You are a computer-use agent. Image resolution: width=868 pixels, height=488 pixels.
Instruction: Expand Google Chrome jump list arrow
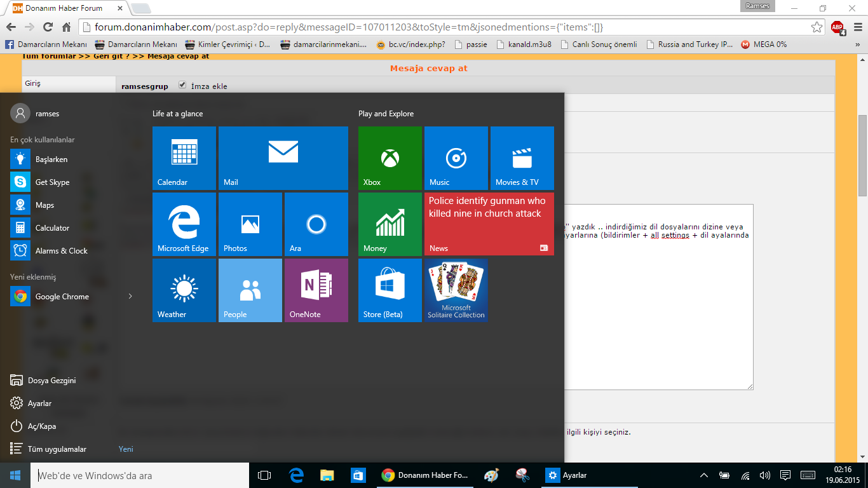130,297
